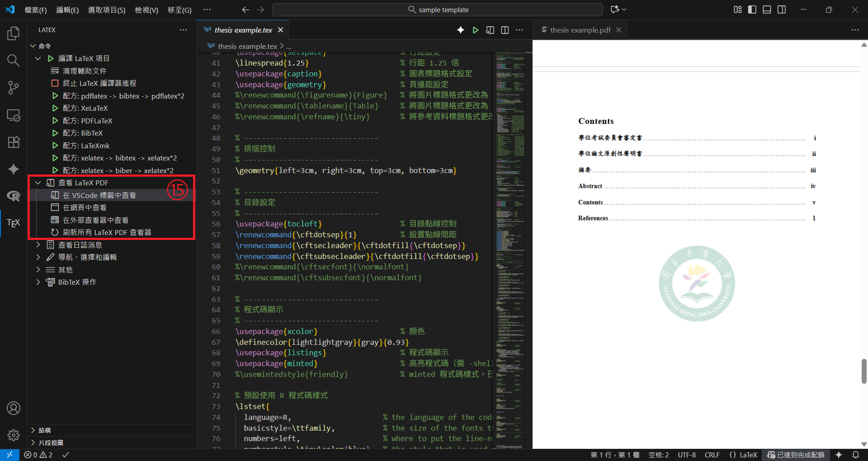Go back with the navigation arrow
This screenshot has height=461, width=868.
tap(245, 9)
